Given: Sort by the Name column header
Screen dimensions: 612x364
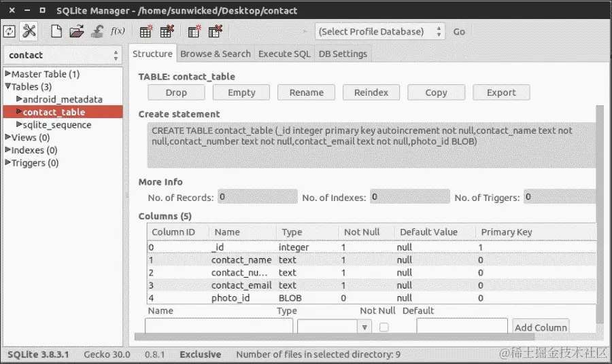Looking at the screenshot, I should tap(243, 232).
